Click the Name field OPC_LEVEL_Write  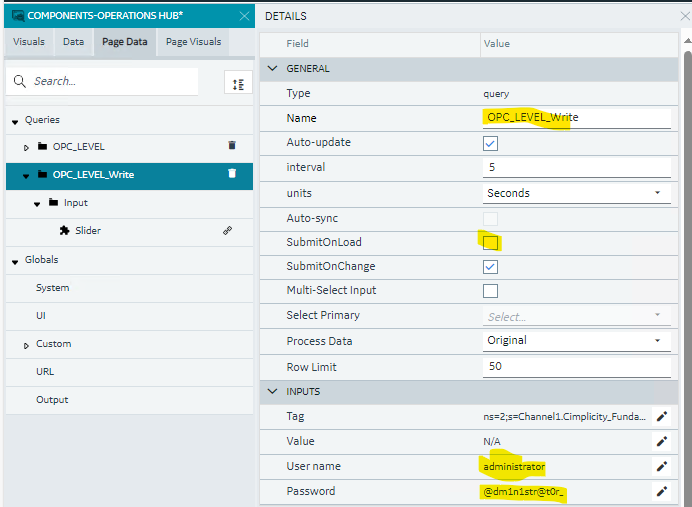pyautogui.click(x=576, y=118)
